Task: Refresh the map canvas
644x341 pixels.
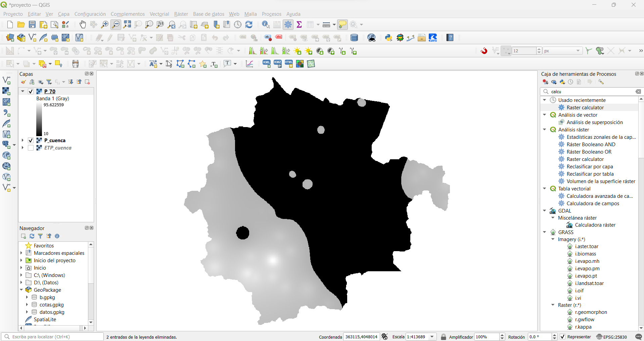Action: pyautogui.click(x=249, y=24)
